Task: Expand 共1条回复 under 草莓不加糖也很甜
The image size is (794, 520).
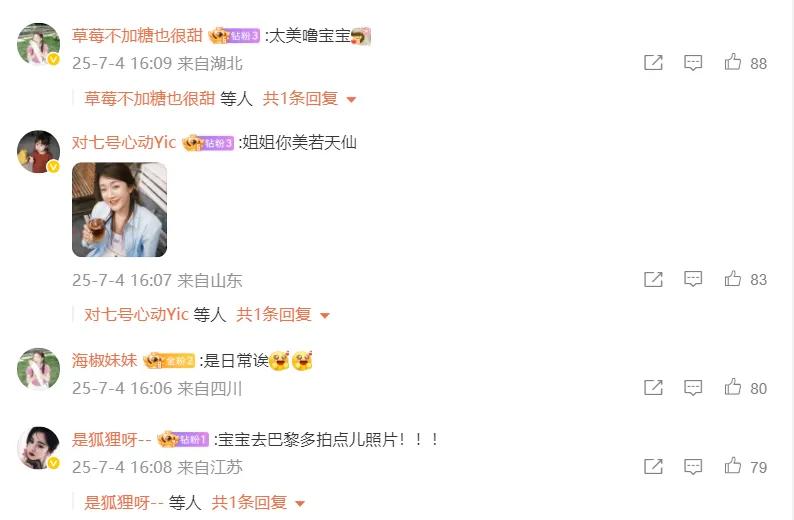Action: pyautogui.click(x=309, y=99)
